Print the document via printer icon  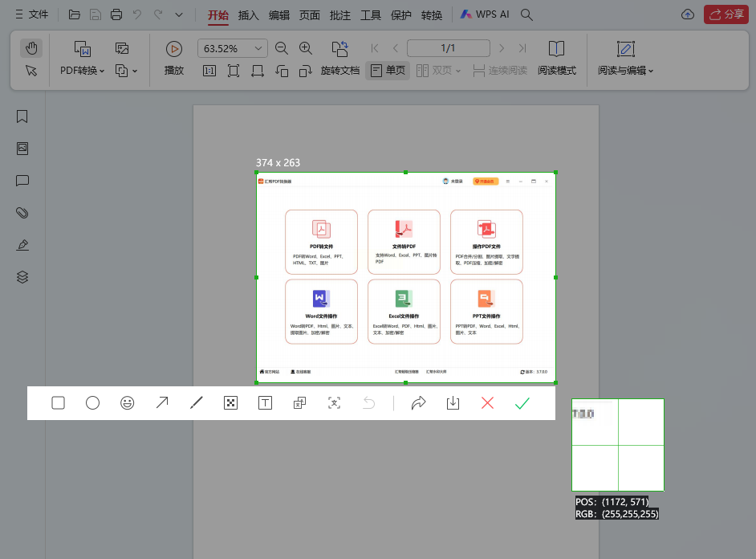(x=116, y=14)
